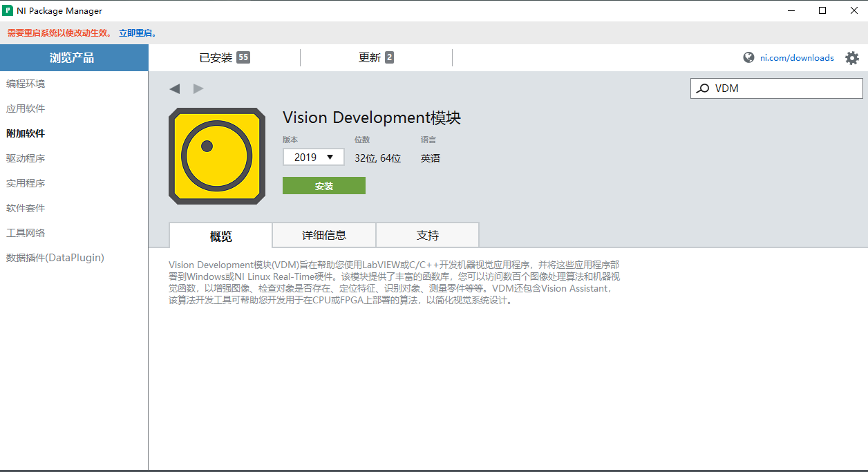Go back with the left arrow
The width and height of the screenshot is (868, 472).
click(175, 88)
